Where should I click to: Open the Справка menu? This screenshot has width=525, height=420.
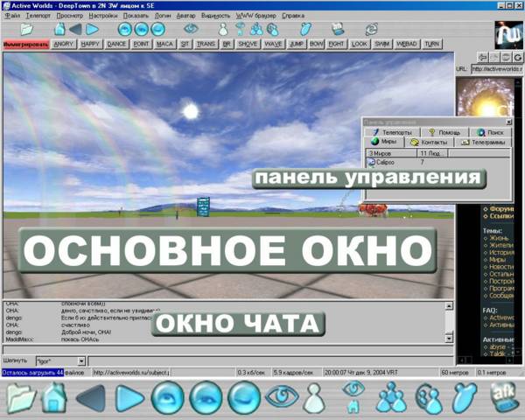293,16
